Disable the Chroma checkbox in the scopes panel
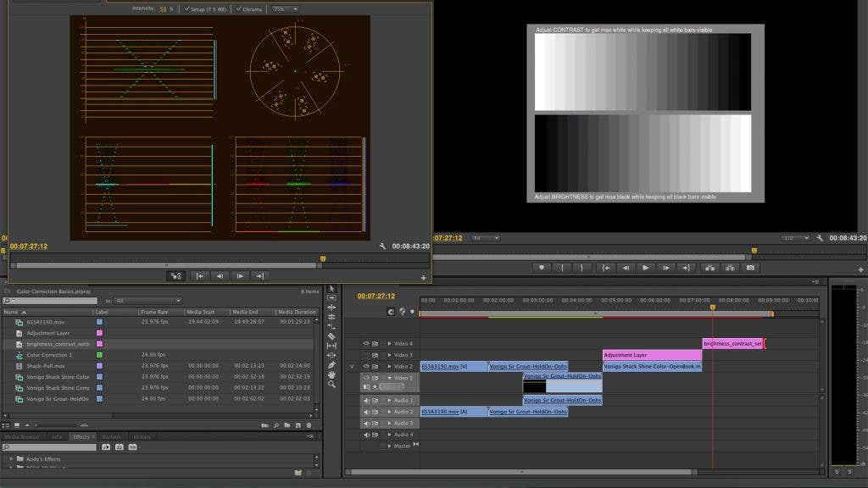Viewport: 868px width, 488px height. pyautogui.click(x=239, y=10)
